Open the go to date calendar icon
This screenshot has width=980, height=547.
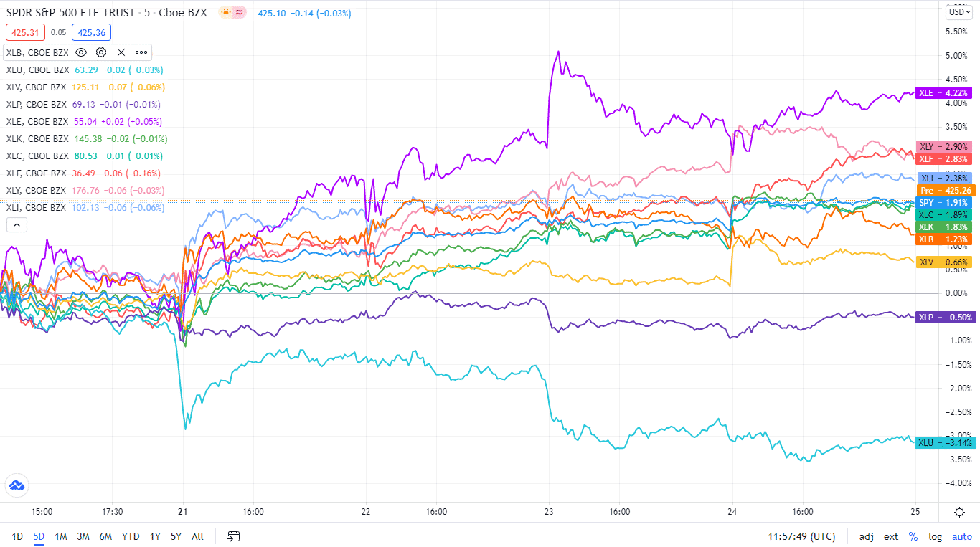point(233,536)
